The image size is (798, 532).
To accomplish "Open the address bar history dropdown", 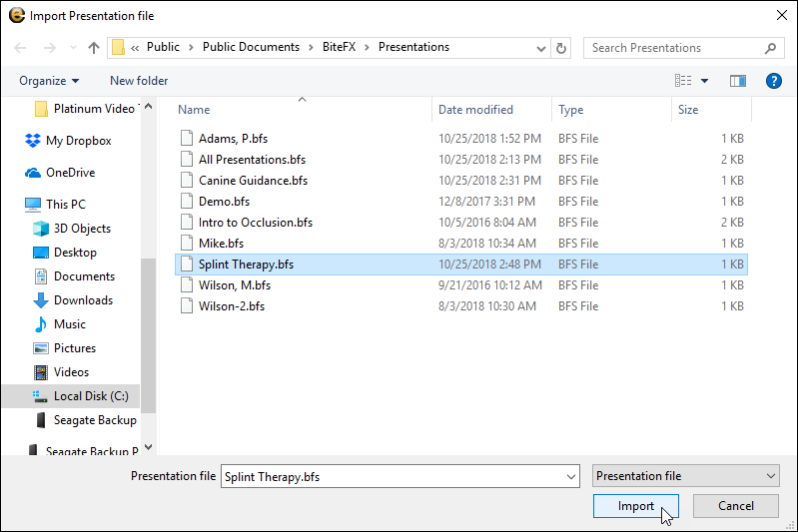I will (x=540, y=48).
